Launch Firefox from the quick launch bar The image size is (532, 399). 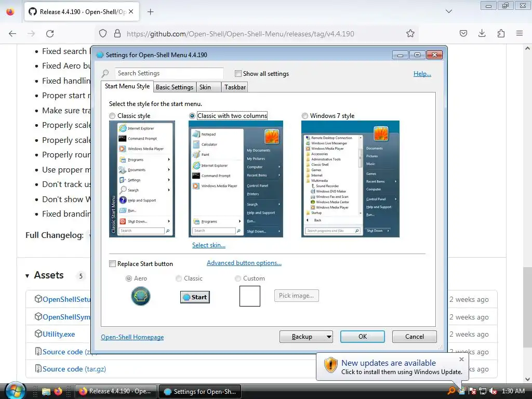[58, 391]
